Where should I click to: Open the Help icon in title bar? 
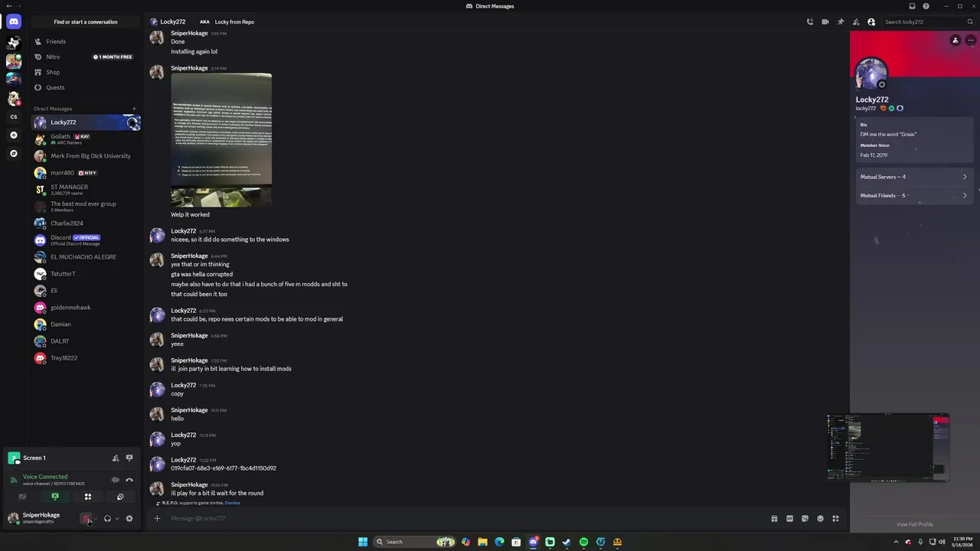click(926, 6)
